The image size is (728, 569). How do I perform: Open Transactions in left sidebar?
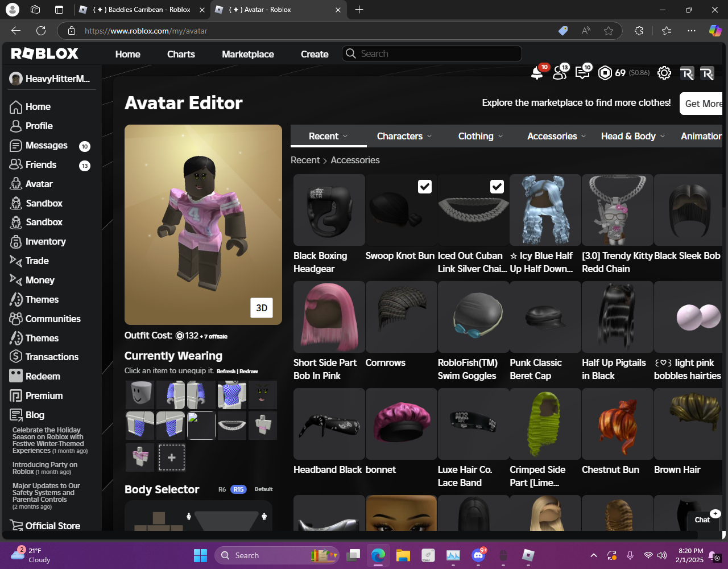[51, 357]
